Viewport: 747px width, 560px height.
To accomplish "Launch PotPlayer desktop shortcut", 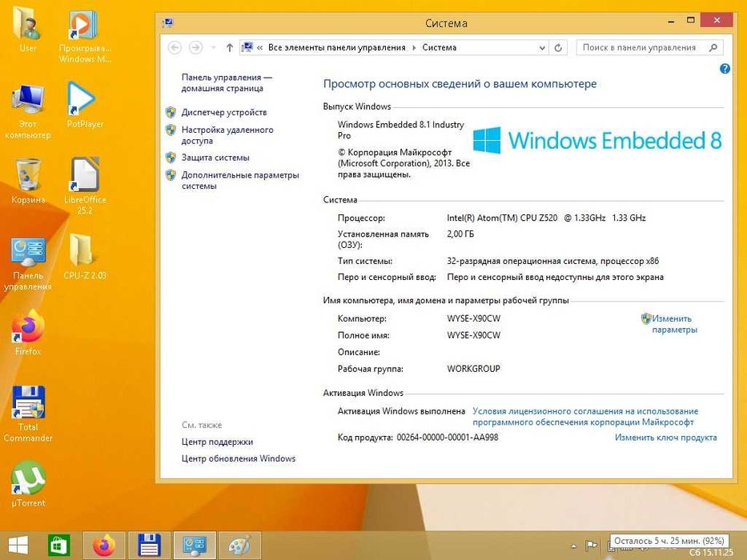I will point(84,105).
